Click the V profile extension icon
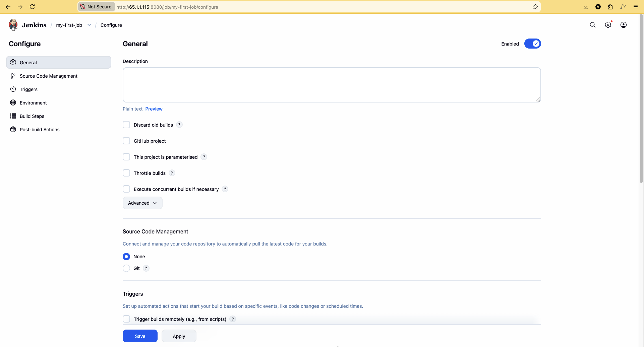This screenshot has height=347, width=644. click(x=598, y=7)
